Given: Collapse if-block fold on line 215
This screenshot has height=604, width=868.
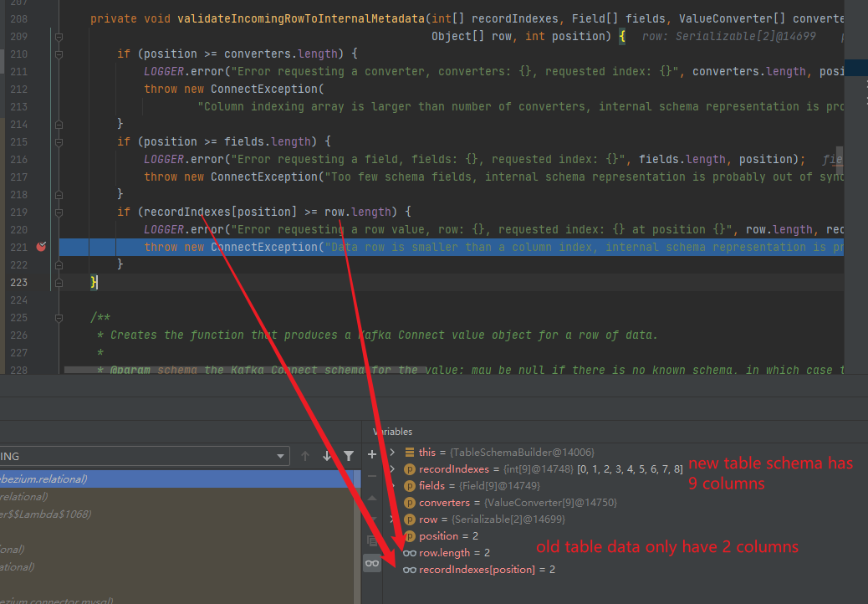Looking at the screenshot, I should 59,141.
